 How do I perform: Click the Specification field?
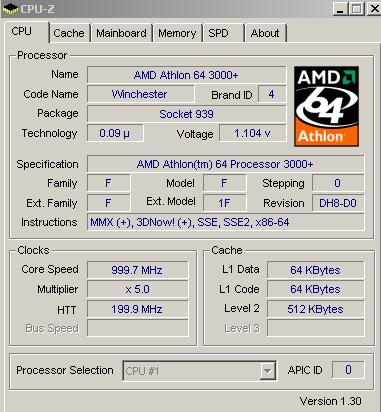click(x=225, y=164)
